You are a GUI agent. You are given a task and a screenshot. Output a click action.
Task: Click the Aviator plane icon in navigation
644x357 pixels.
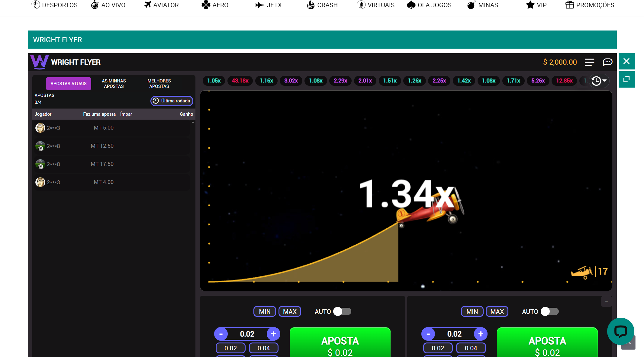[x=147, y=5]
